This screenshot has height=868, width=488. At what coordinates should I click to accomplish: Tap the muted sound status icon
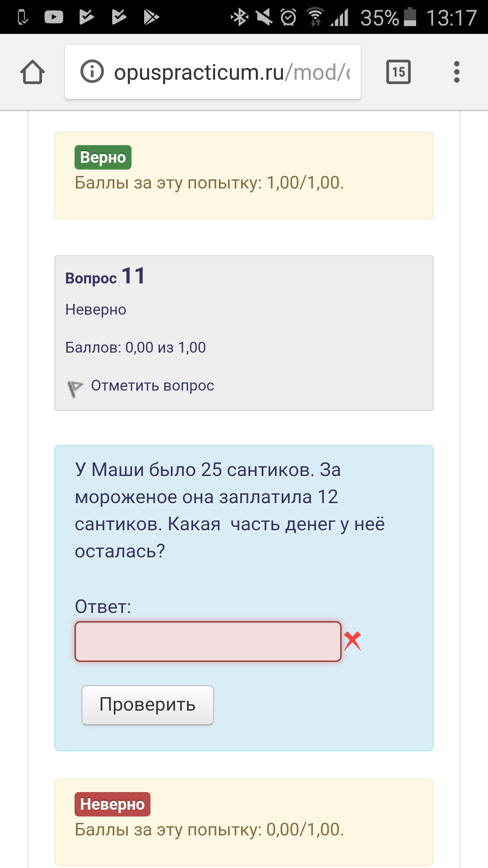click(264, 17)
